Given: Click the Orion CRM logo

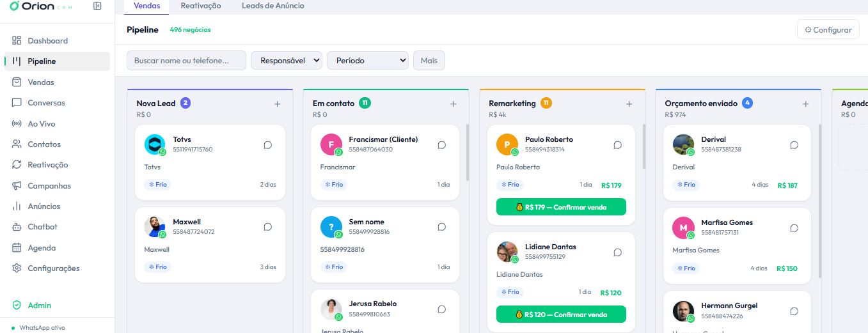Looking at the screenshot, I should 41,6.
